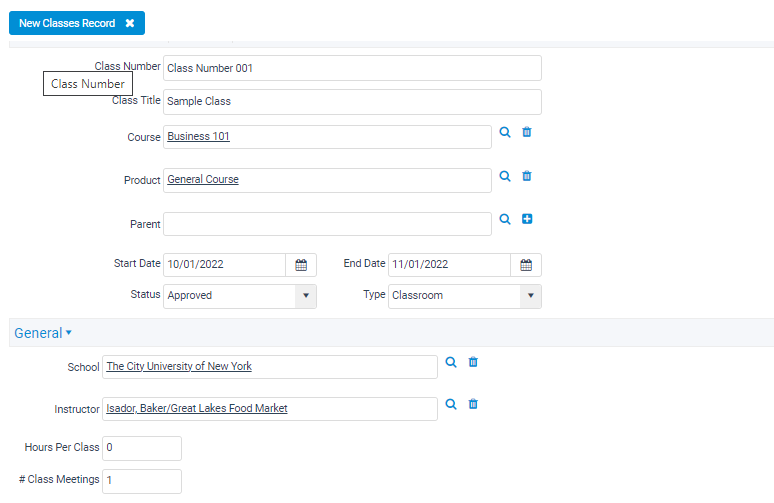
Task: Click the Parent field label
Action: 145,224
